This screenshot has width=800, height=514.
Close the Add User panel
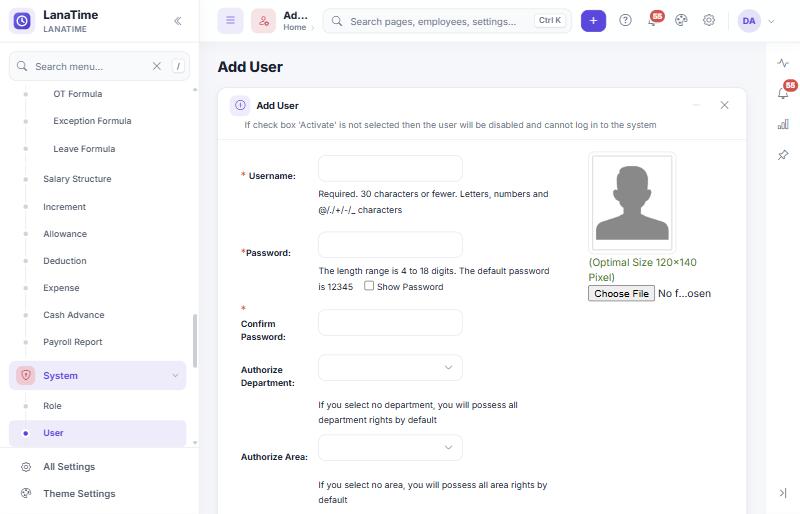[724, 105]
